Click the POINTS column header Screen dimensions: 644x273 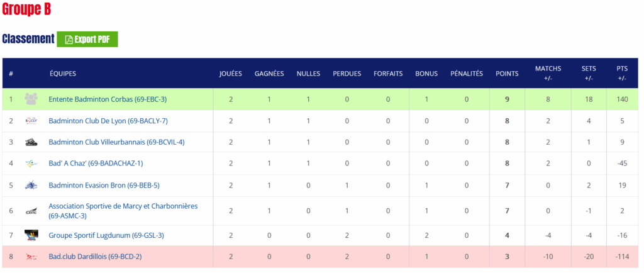[507, 74]
